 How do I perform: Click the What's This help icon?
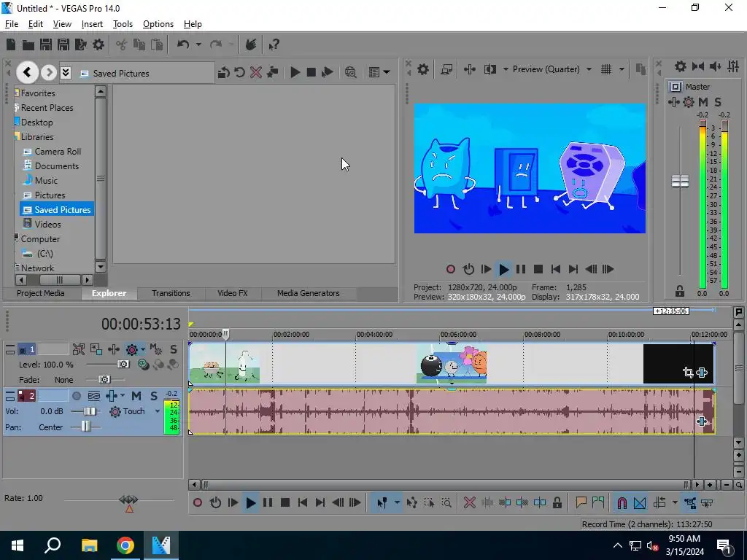(274, 44)
